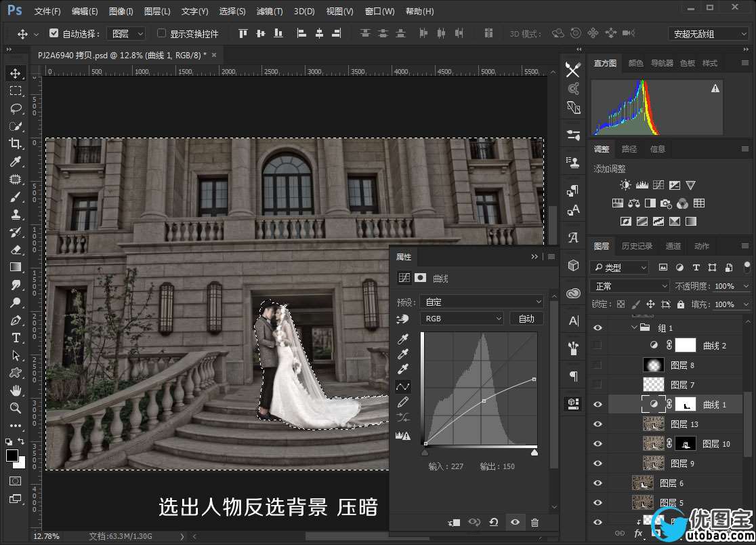Select the 图层 10 layer thumbnail
This screenshot has width=756, height=545.
pos(654,444)
